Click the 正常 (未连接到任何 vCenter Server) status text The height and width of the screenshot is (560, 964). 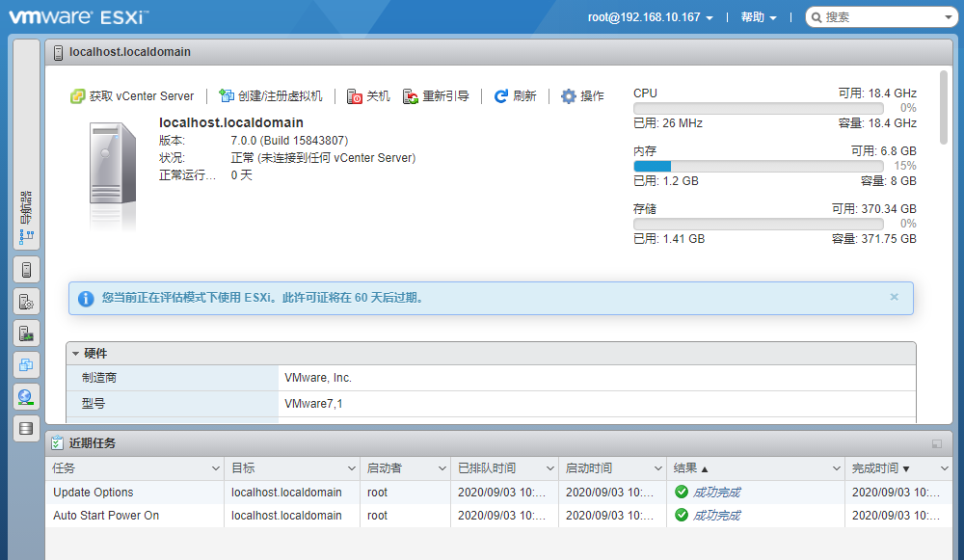pos(323,158)
